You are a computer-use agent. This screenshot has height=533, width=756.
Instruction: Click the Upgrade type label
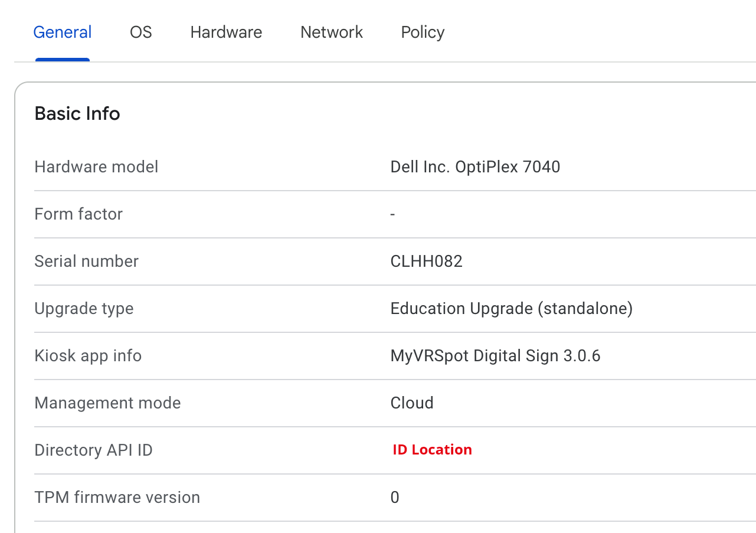point(84,309)
